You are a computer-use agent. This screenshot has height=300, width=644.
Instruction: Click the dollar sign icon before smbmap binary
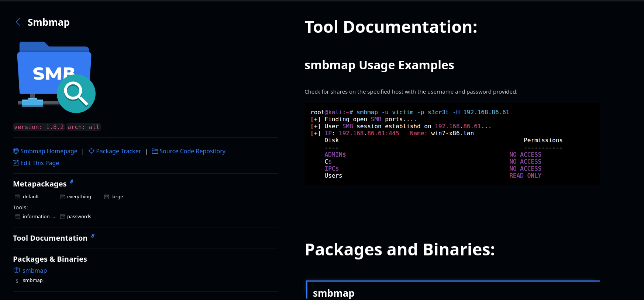point(17,281)
